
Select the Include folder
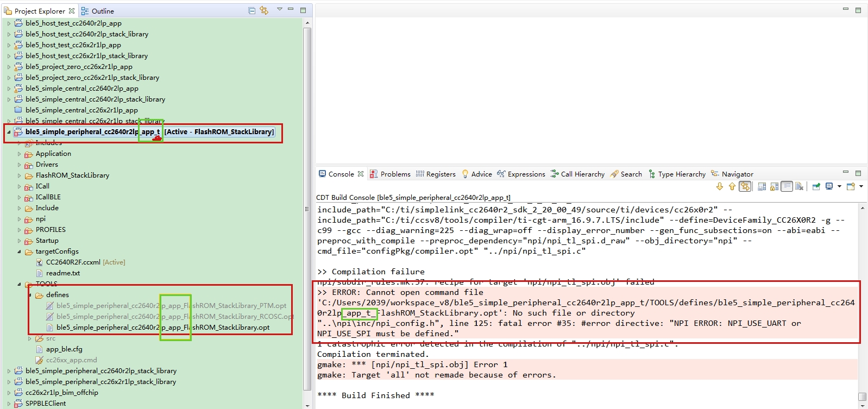42,208
